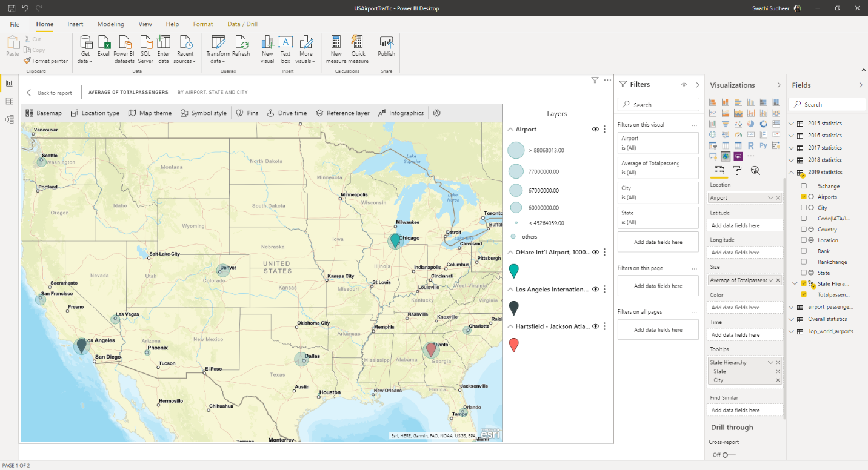868x470 pixels.
Task: Select the Pins map tool
Action: pyautogui.click(x=247, y=113)
